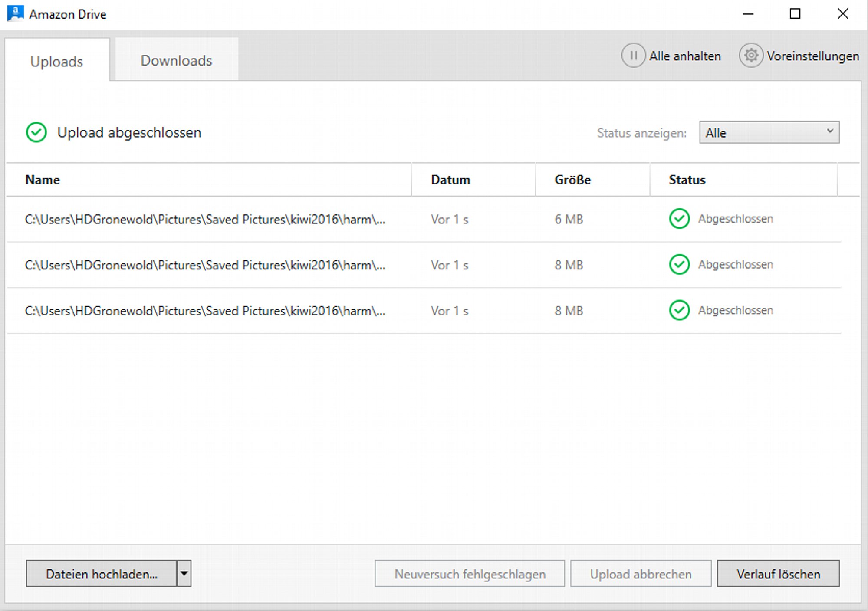Open the Status anzeigen dropdown showing Alle

[769, 132]
